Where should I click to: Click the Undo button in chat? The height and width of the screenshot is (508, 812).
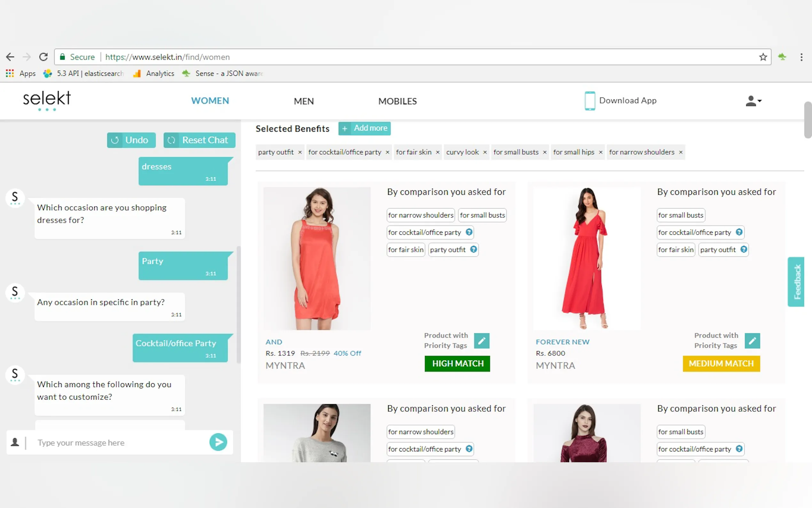pyautogui.click(x=131, y=140)
